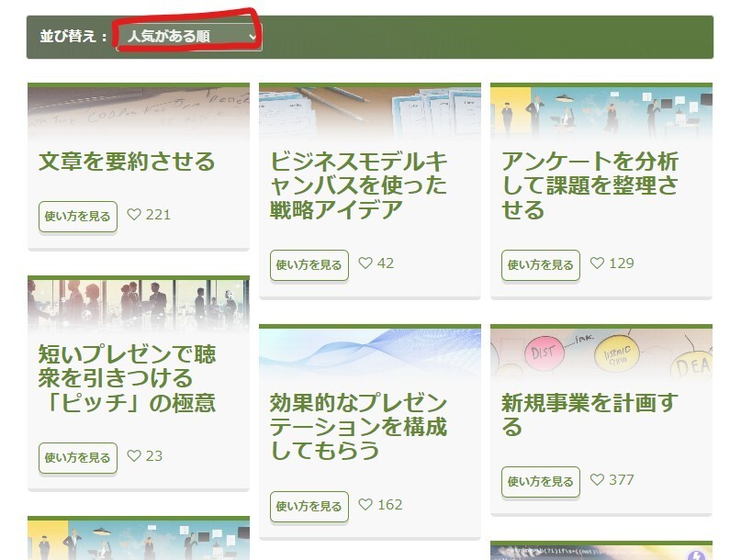Click 使い方を見る on アンケートを分析 card

tap(541, 265)
